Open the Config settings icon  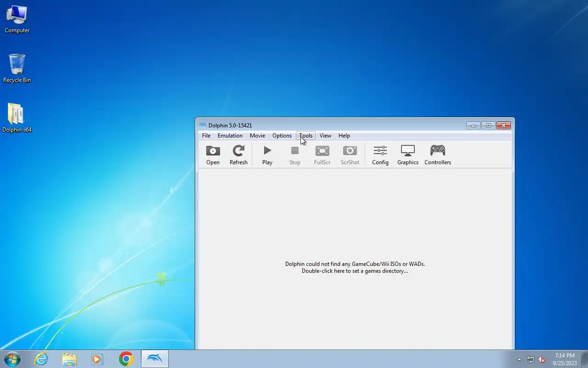[380, 155]
